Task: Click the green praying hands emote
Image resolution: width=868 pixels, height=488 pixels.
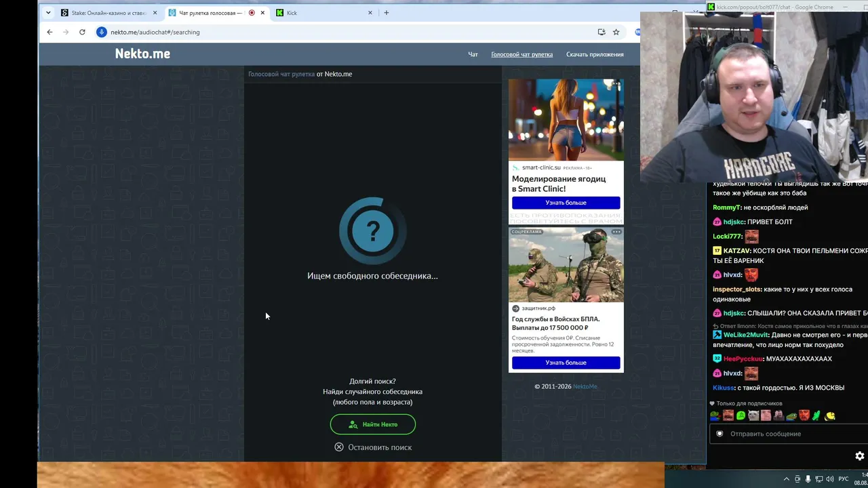Action: tap(816, 415)
